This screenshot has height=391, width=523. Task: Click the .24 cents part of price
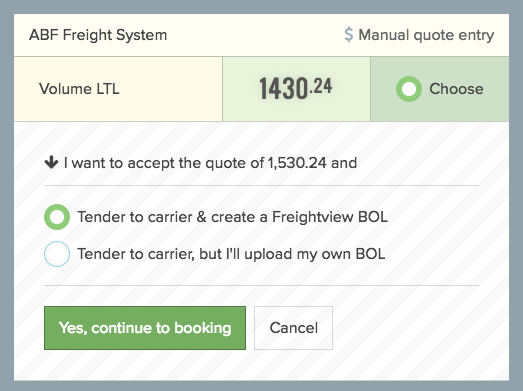[321, 86]
